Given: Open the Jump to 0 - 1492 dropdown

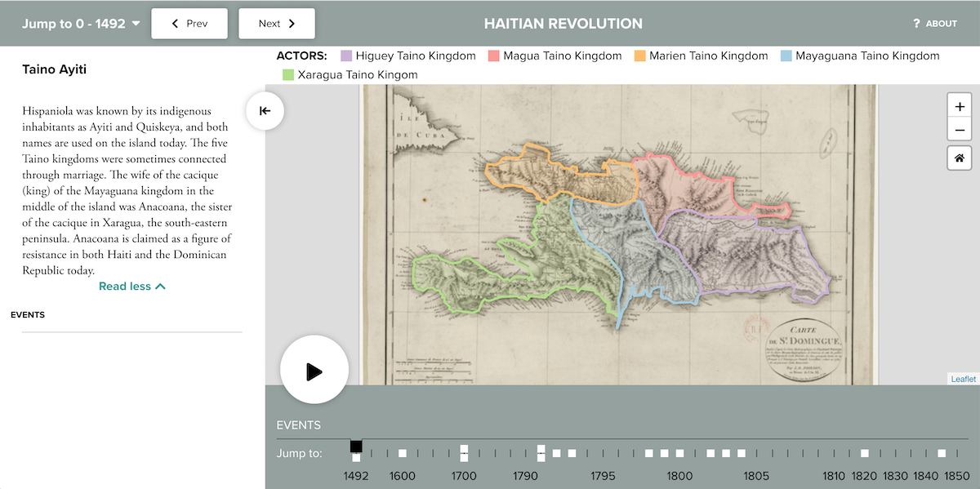Looking at the screenshot, I should [x=81, y=24].
